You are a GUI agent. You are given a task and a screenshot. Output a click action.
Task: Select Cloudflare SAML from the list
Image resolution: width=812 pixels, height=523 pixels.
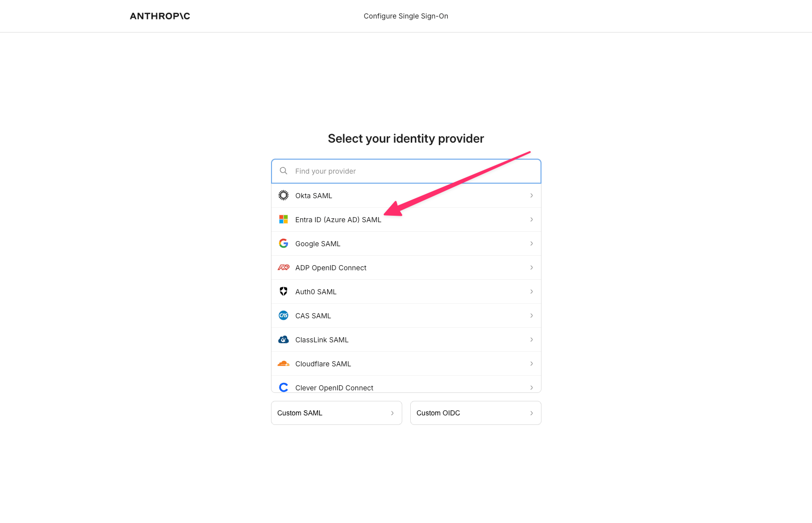pos(323,364)
